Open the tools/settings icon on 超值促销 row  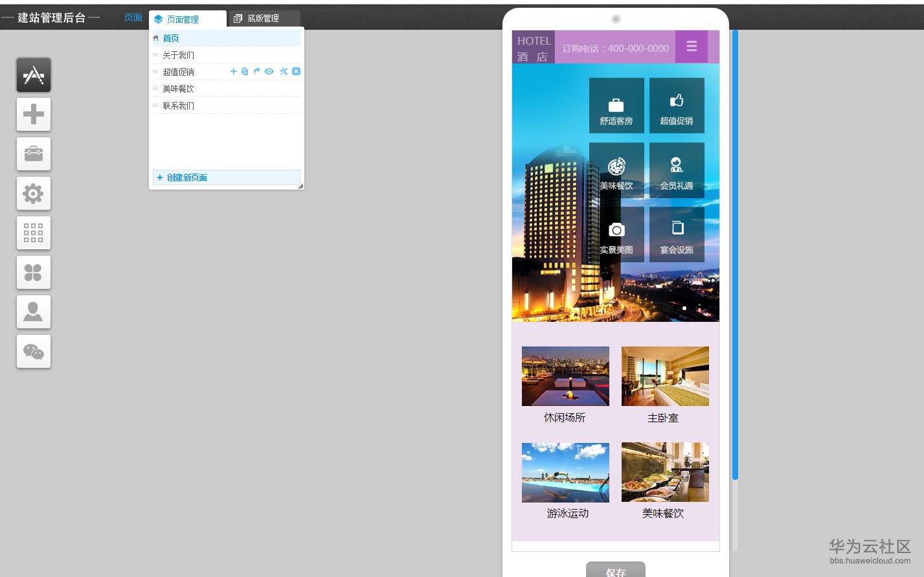[284, 71]
